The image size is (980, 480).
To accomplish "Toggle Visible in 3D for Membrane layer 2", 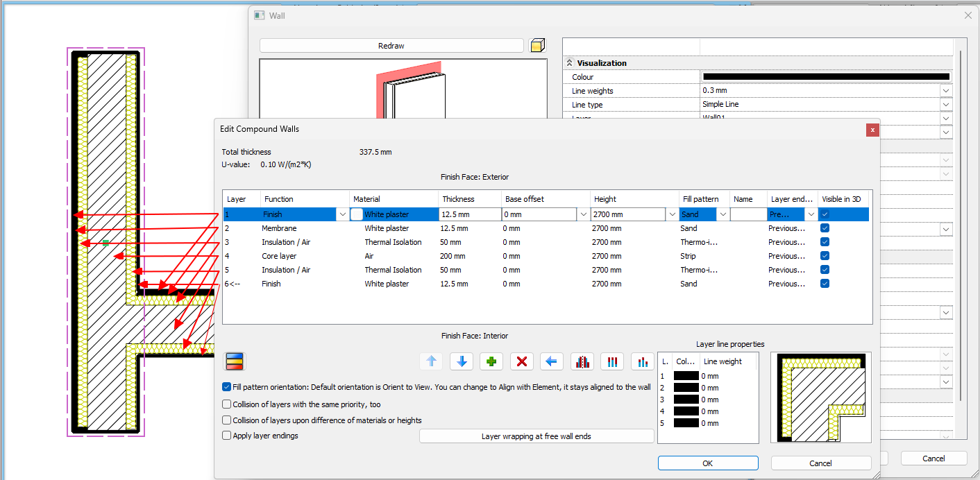I will [x=825, y=228].
